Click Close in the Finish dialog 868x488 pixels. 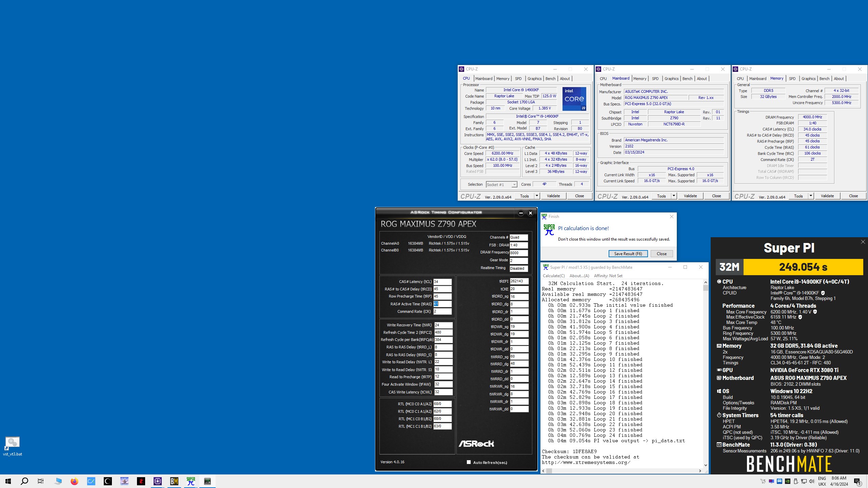[x=662, y=253]
